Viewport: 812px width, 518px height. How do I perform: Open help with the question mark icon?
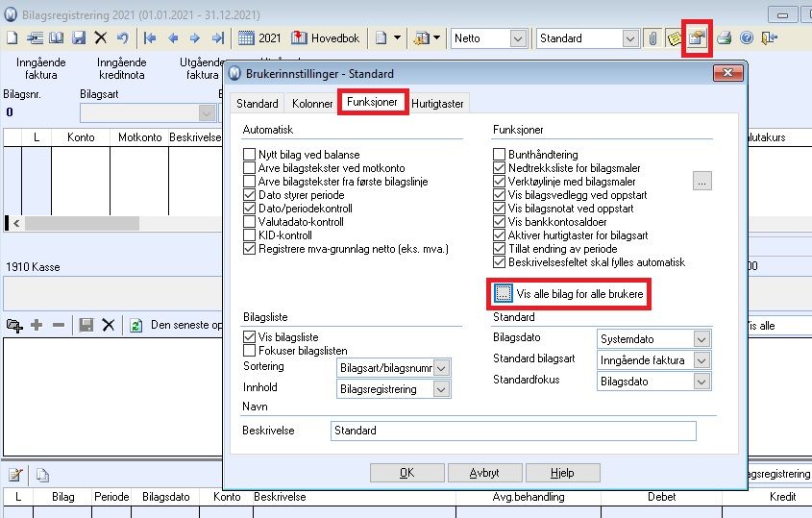pyautogui.click(x=747, y=37)
